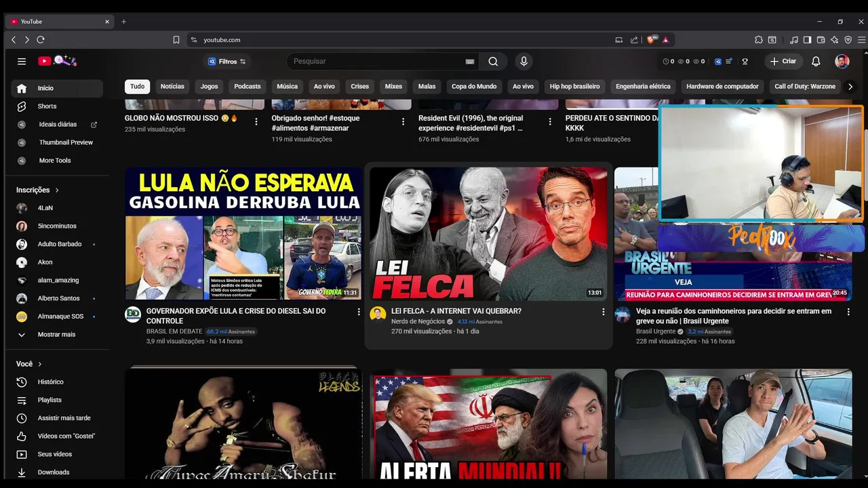The height and width of the screenshot is (488, 868).
Task: Open the Brave Shields lion icon
Action: click(652, 40)
